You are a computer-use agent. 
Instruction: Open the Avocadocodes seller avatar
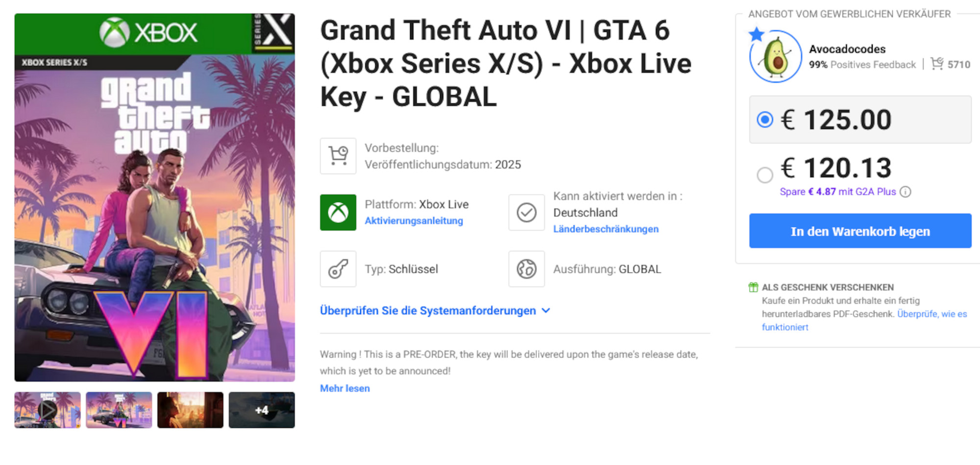pyautogui.click(x=776, y=55)
